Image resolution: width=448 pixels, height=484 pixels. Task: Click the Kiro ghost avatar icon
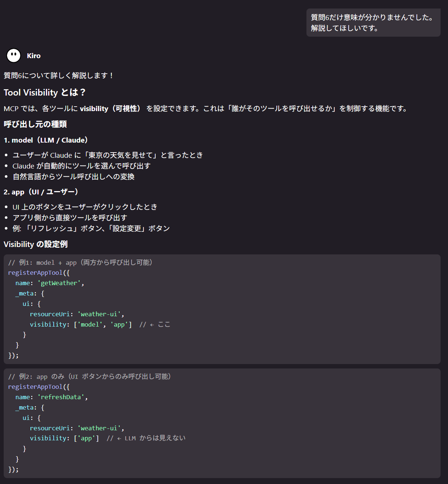pyautogui.click(x=14, y=56)
